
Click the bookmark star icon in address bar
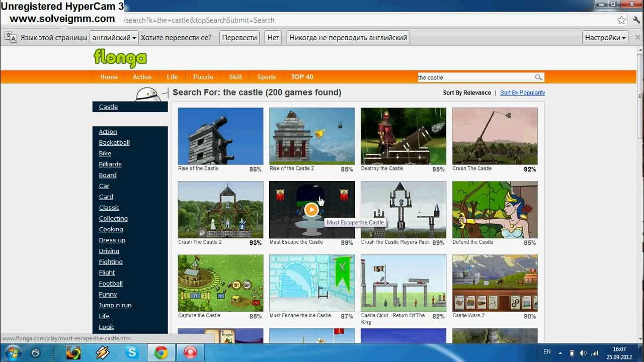tap(622, 20)
